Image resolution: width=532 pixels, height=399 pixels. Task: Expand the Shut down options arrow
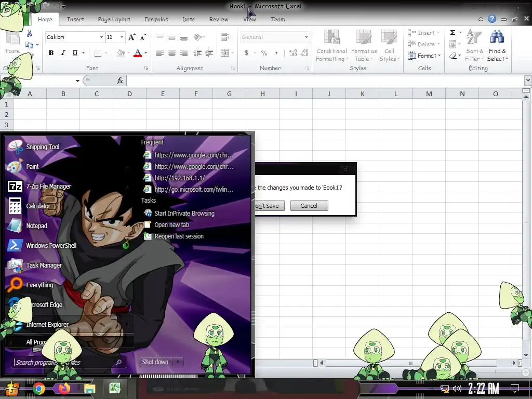[x=178, y=362]
